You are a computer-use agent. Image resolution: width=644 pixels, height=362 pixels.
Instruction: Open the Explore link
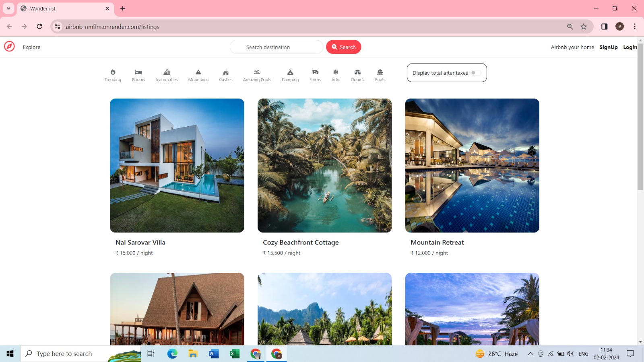tap(31, 47)
